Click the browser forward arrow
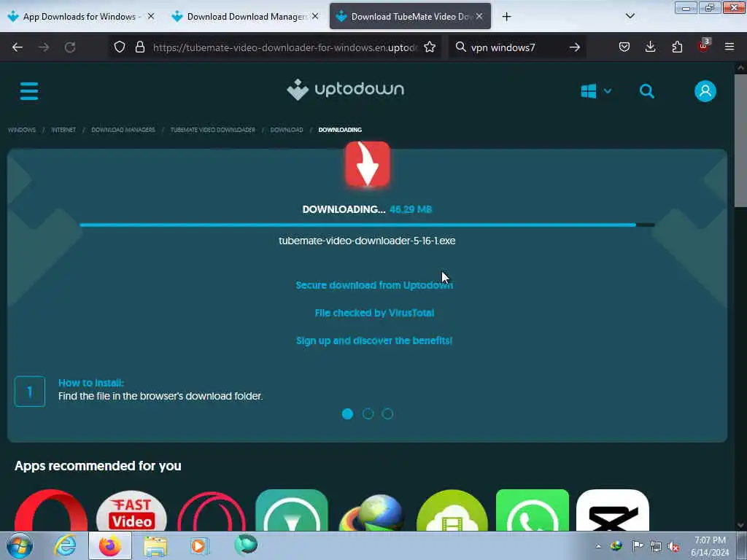 [44, 47]
